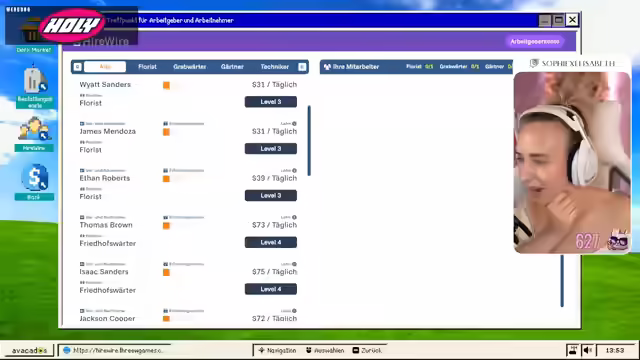Click the wage info icon above Ethan Roberts' salary

coord(294,171)
